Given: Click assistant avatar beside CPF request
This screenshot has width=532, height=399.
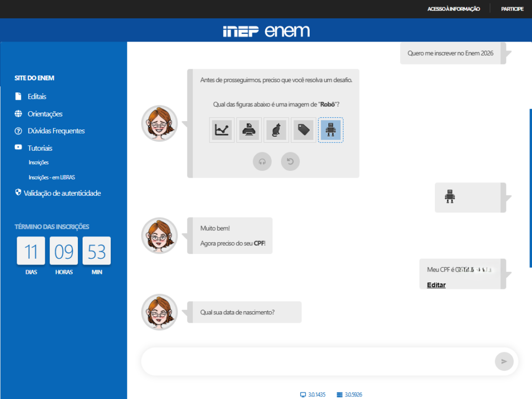Looking at the screenshot, I should (x=159, y=236).
